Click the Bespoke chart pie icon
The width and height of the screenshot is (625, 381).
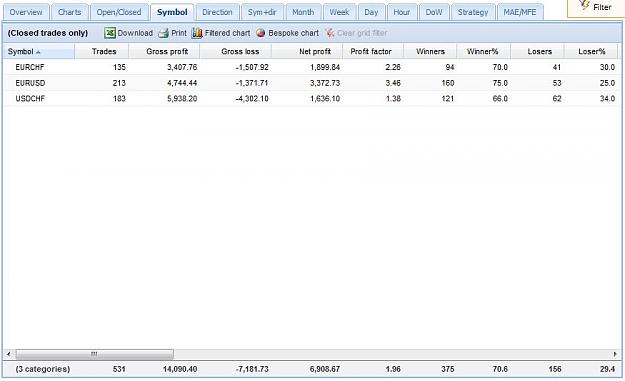(x=261, y=33)
